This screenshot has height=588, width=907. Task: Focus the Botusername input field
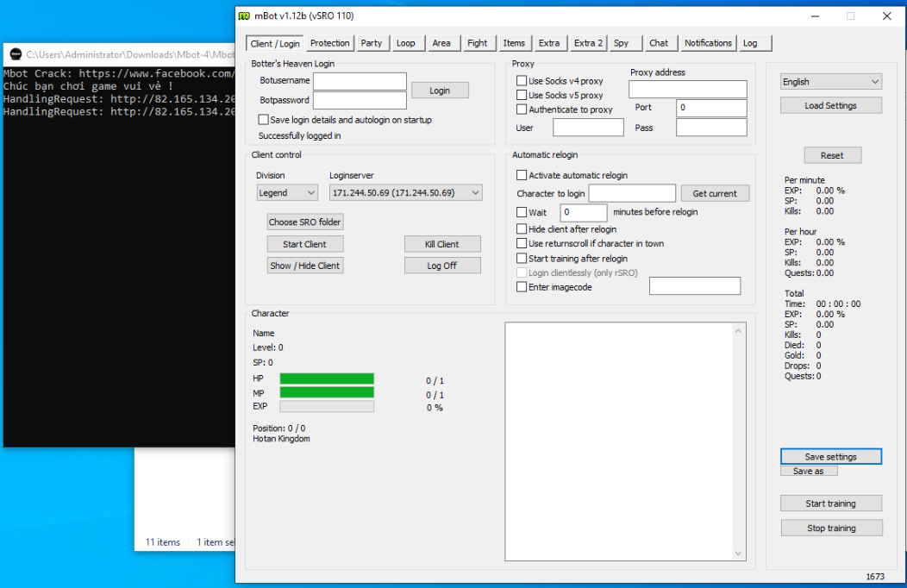(360, 82)
